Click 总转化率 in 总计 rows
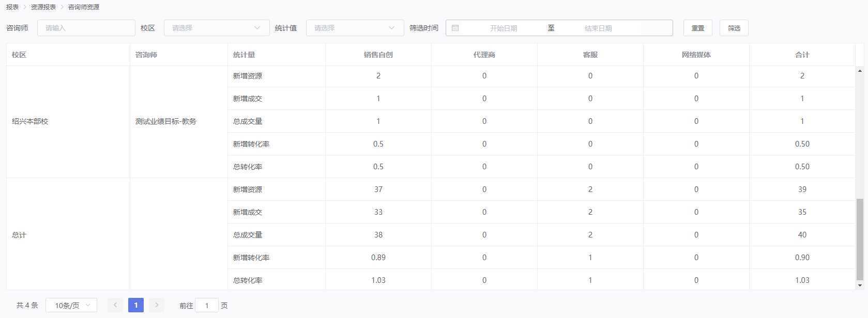The image size is (868, 318). [248, 280]
